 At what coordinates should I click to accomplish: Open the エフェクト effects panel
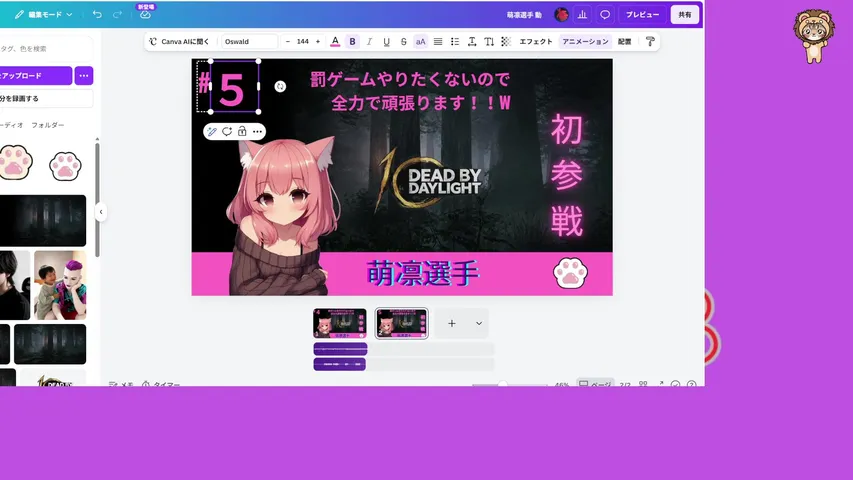pyautogui.click(x=536, y=41)
